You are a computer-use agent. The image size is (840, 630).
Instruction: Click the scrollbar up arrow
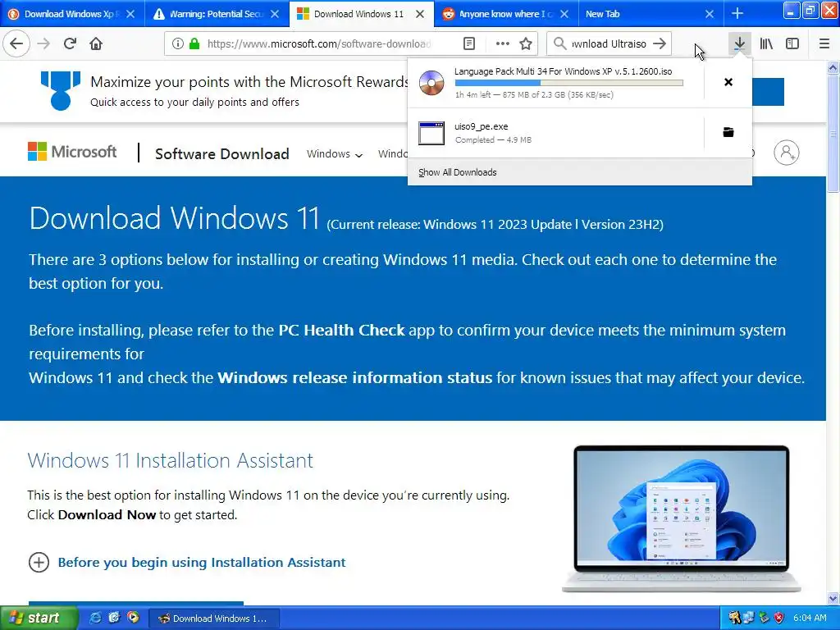click(833, 67)
